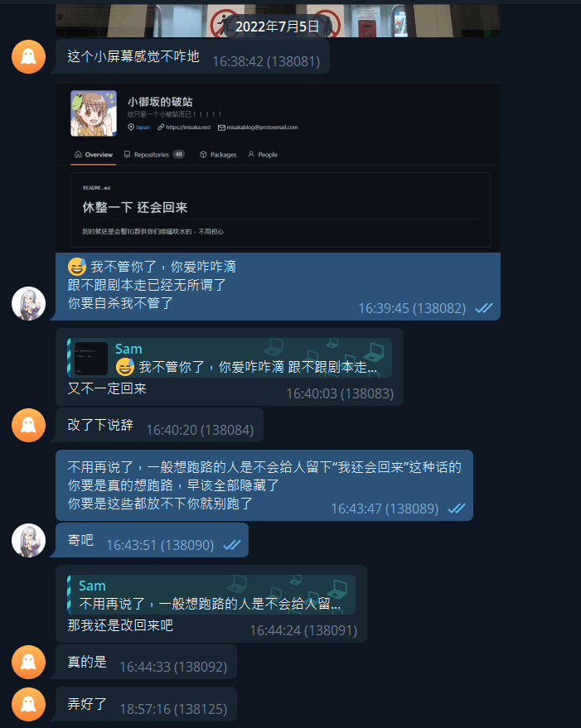The height and width of the screenshot is (728, 581).
Task: Open the ghost avatar beside 真的是 message
Action: coord(28,662)
